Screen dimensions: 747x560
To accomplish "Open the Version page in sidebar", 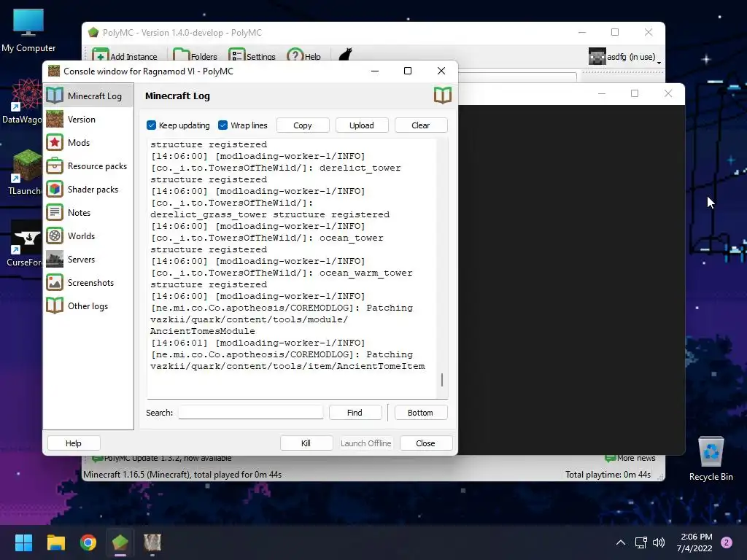I will (x=88, y=119).
